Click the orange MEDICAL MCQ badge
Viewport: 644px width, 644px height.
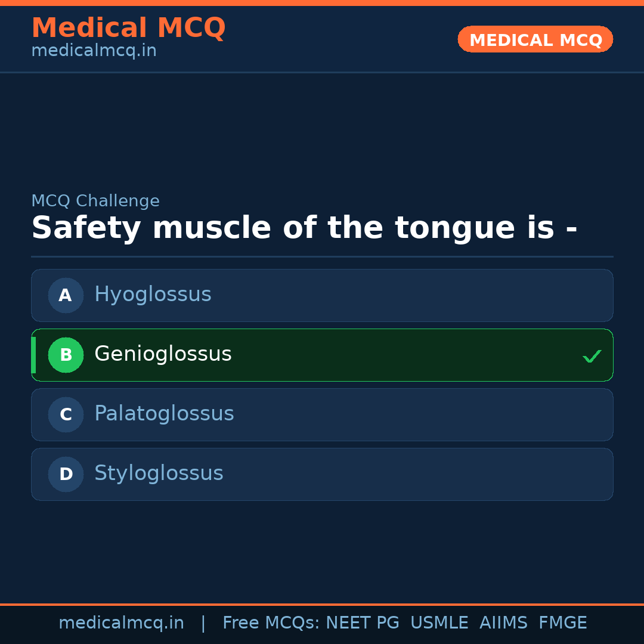[x=535, y=39]
